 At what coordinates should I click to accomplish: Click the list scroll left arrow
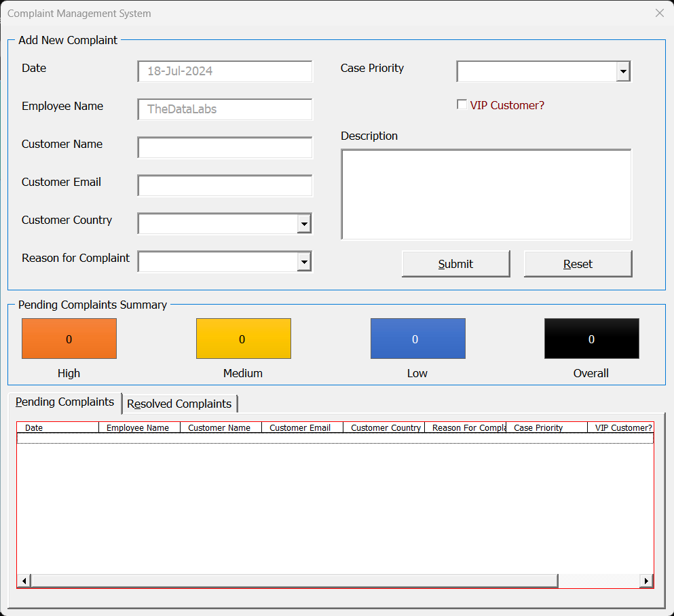pos(24,581)
